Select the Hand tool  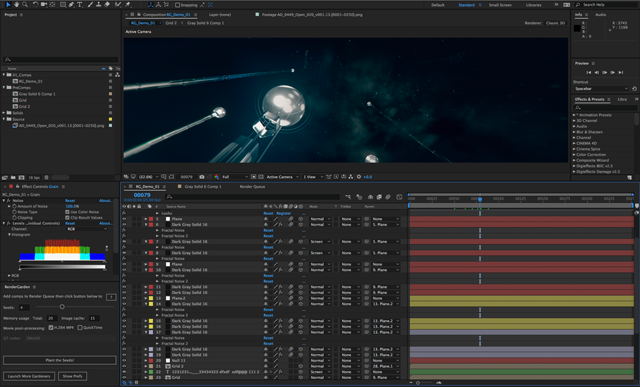[17, 4]
